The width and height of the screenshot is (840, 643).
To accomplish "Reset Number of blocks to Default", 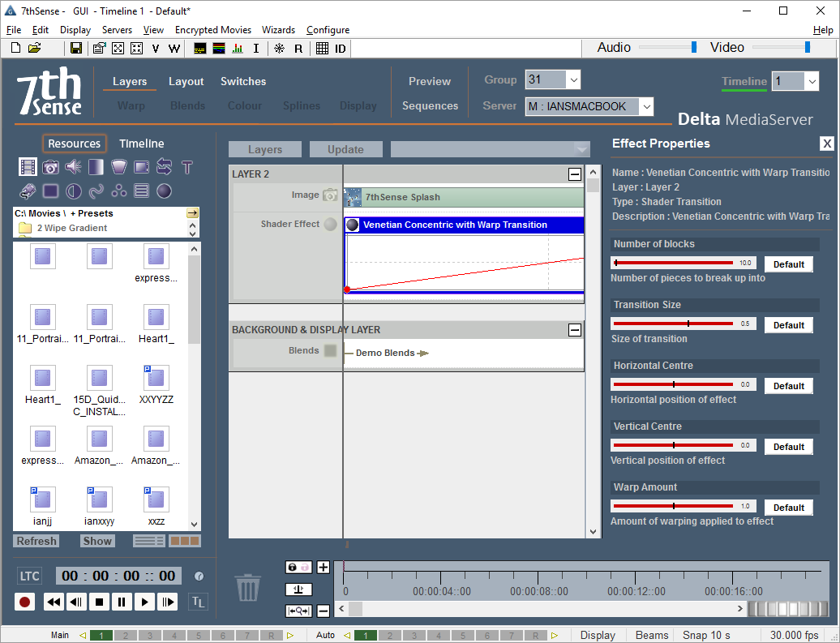I will click(x=789, y=264).
